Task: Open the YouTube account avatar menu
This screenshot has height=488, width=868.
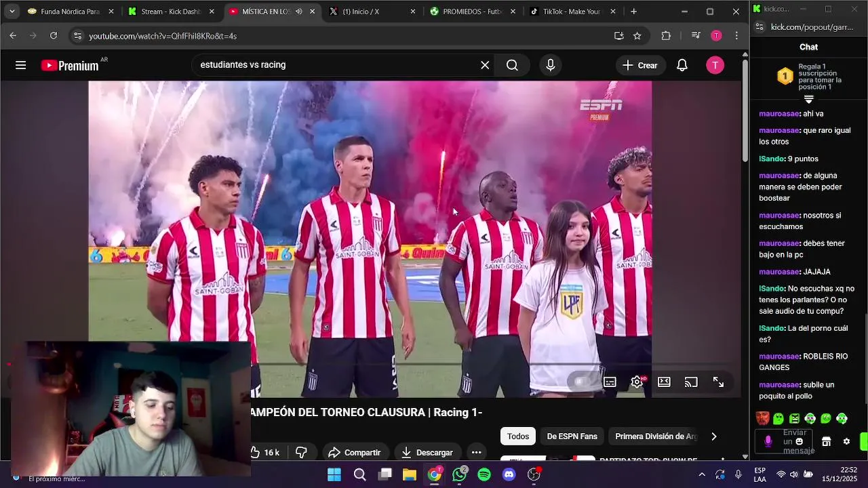Action: [x=715, y=65]
